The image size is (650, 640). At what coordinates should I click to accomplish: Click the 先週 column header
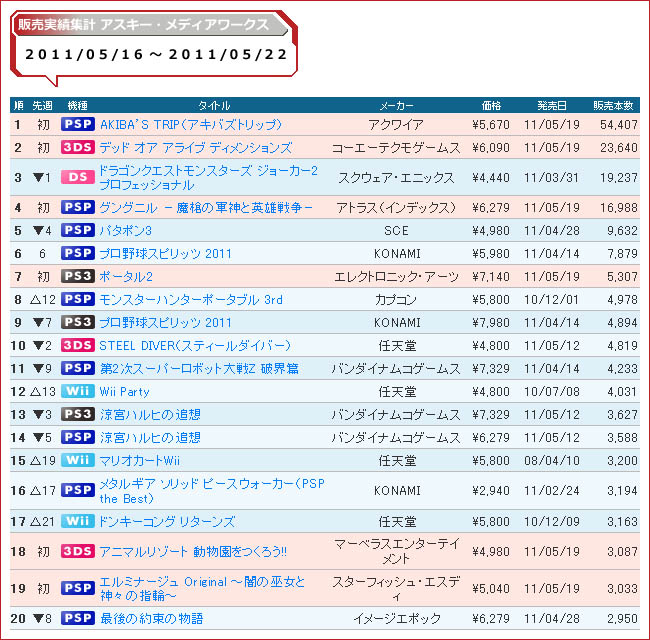[42, 105]
